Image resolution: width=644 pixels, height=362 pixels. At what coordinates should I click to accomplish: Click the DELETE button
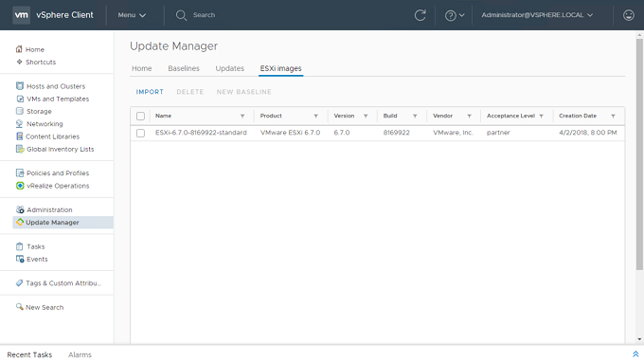(190, 92)
